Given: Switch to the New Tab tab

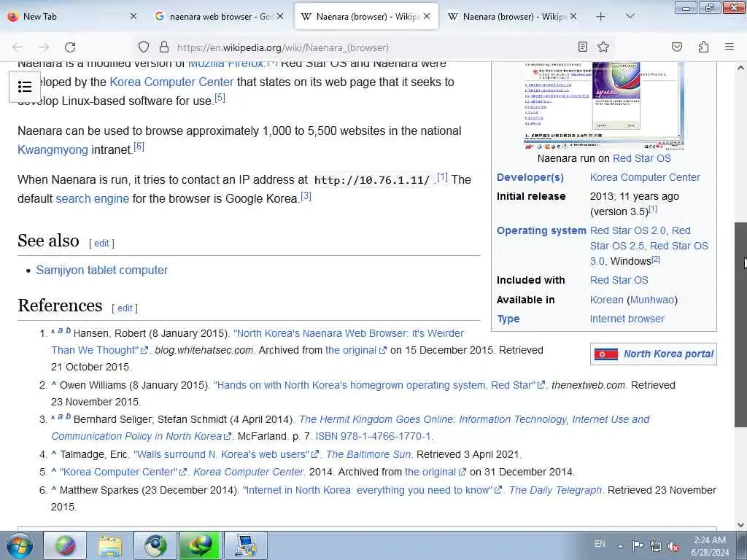Looking at the screenshot, I should click(71, 16).
